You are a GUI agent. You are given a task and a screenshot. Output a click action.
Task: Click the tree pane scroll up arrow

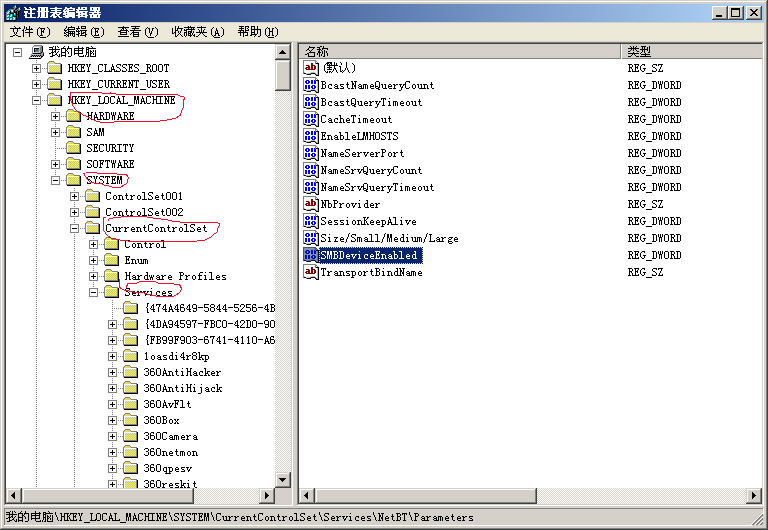[x=283, y=51]
